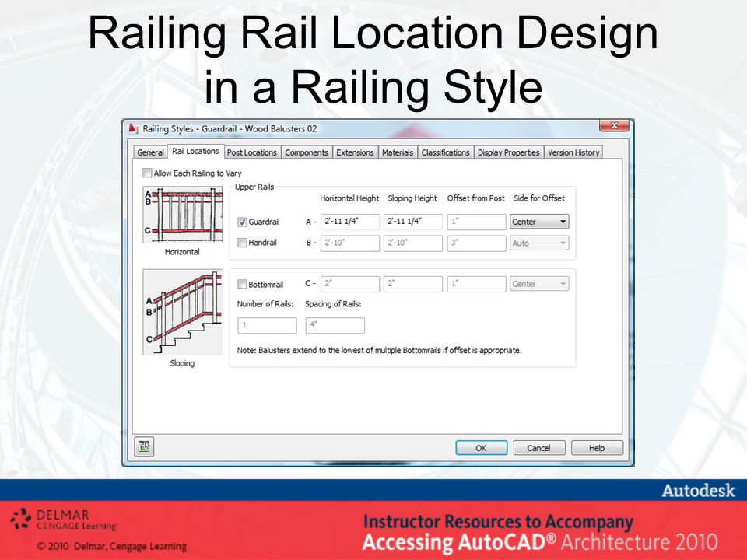Close the Railing Styles dialog
Screen dimensions: 747x560
point(614,126)
